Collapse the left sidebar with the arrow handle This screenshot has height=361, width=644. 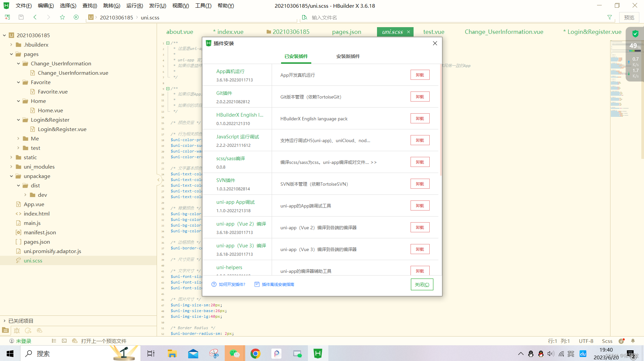pos(158,180)
